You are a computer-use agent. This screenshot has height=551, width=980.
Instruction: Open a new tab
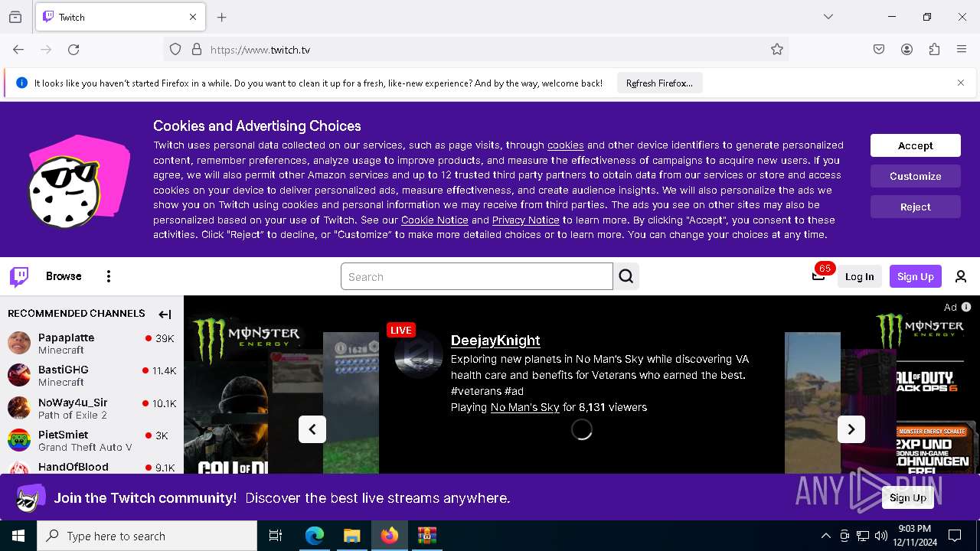222,17
